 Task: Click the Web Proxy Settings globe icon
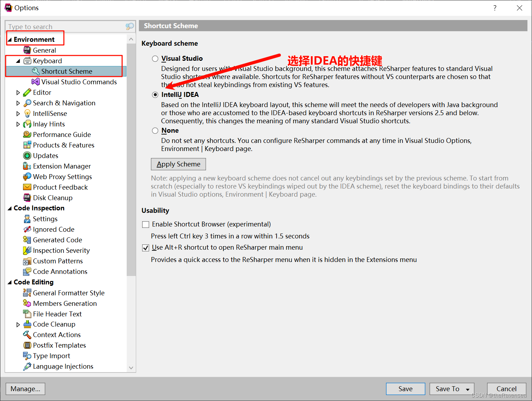(27, 177)
